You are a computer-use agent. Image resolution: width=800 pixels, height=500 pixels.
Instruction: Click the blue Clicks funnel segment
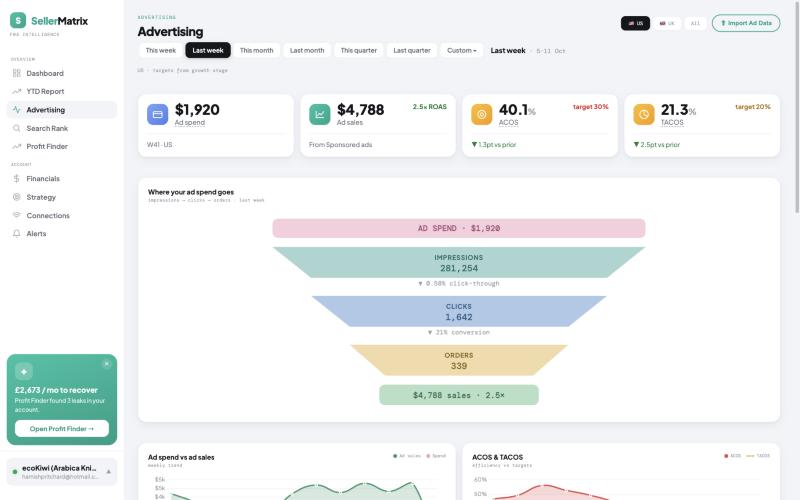[459, 312]
